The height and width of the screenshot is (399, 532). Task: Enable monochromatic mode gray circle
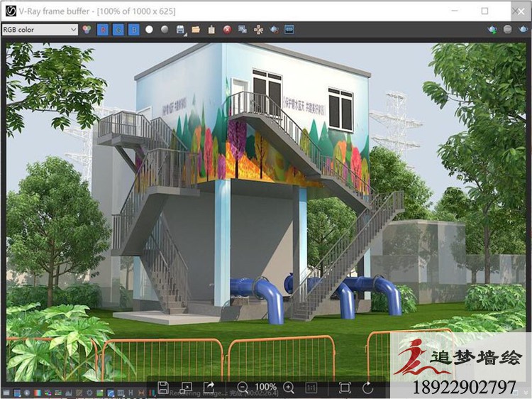tap(165, 30)
